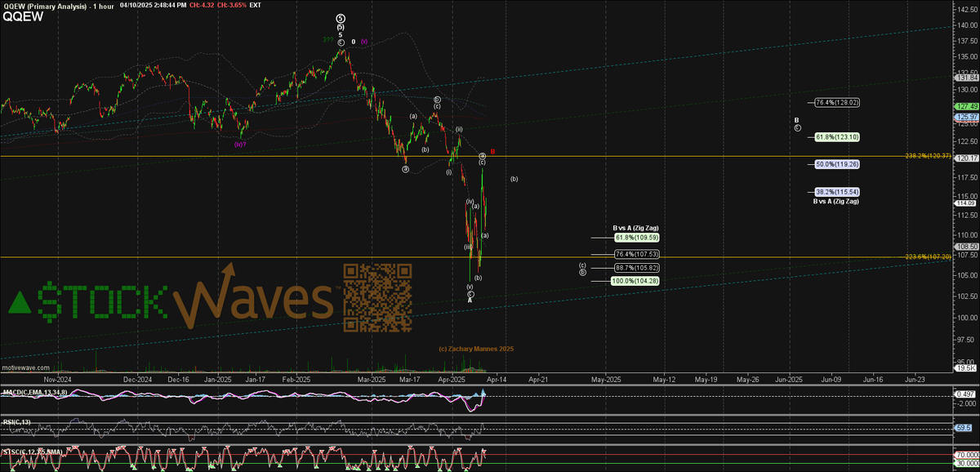Select the 76.4%(128.02) Fibonacci label
This screenshot has height=472, width=980.
click(x=836, y=103)
